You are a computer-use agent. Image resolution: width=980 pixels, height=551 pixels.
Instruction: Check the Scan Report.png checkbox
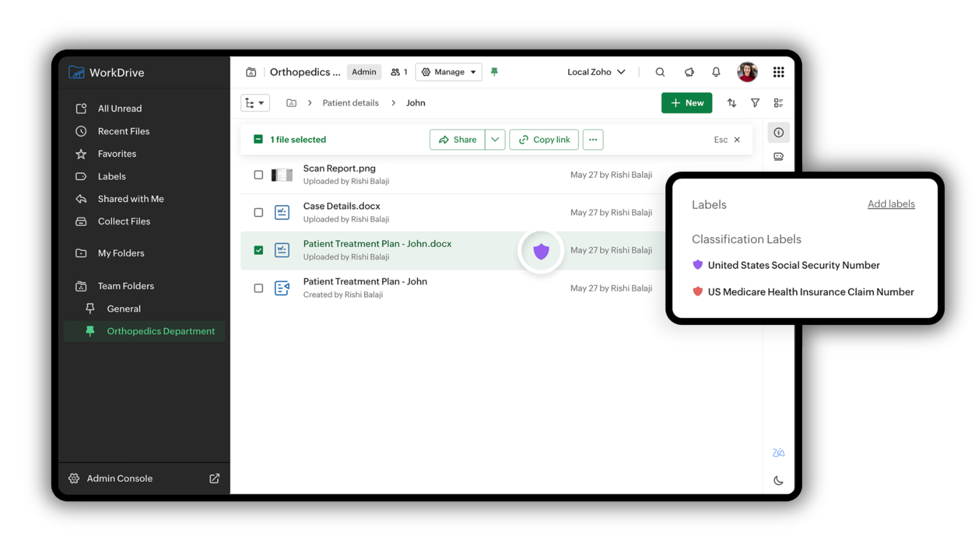258,174
